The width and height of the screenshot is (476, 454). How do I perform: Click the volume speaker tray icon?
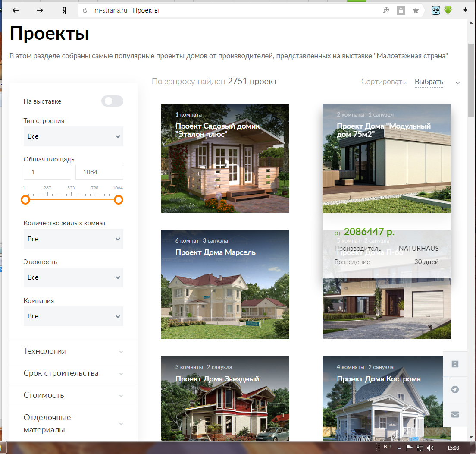(430, 448)
